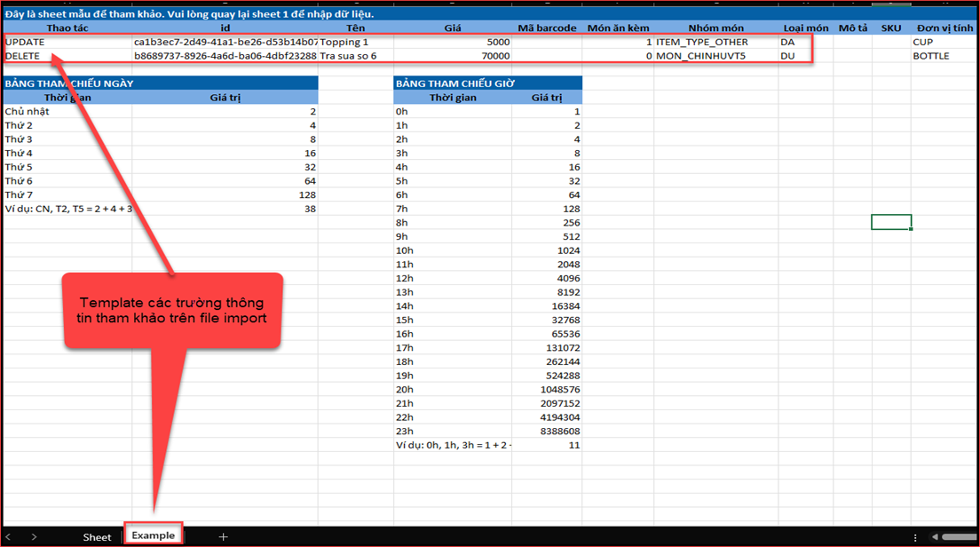Viewport: 980px width, 547px height.
Task: Click the three-dot tab bar resize handle
Action: (x=917, y=536)
